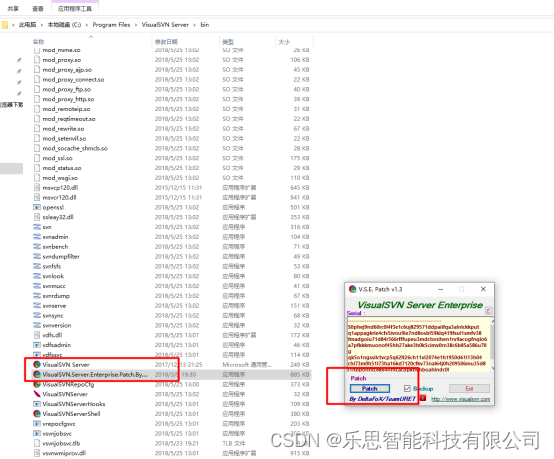Select the mod_wsgi.so file row
Viewport: 554px width, 459px height.
point(171,178)
